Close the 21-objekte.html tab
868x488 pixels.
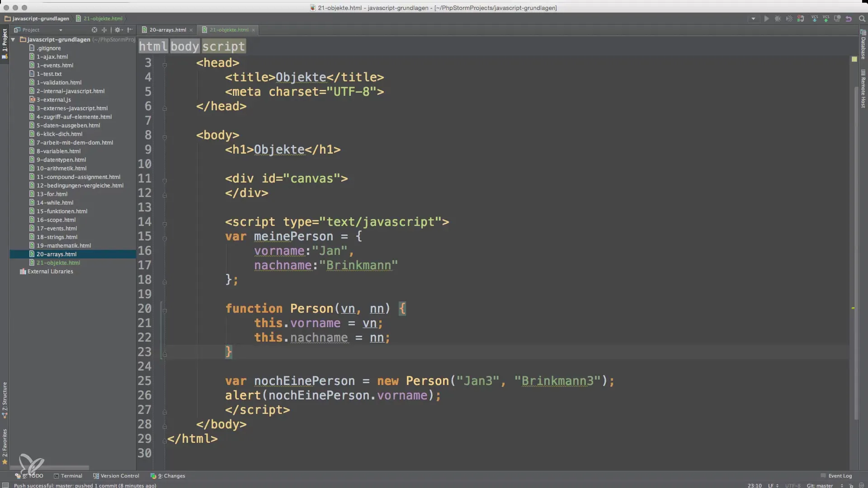click(253, 30)
